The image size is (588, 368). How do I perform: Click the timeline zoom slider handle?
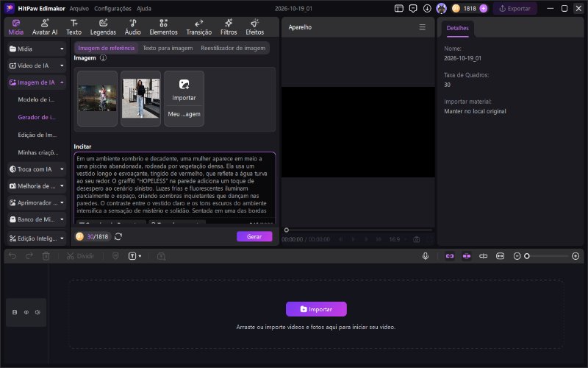[527, 256]
